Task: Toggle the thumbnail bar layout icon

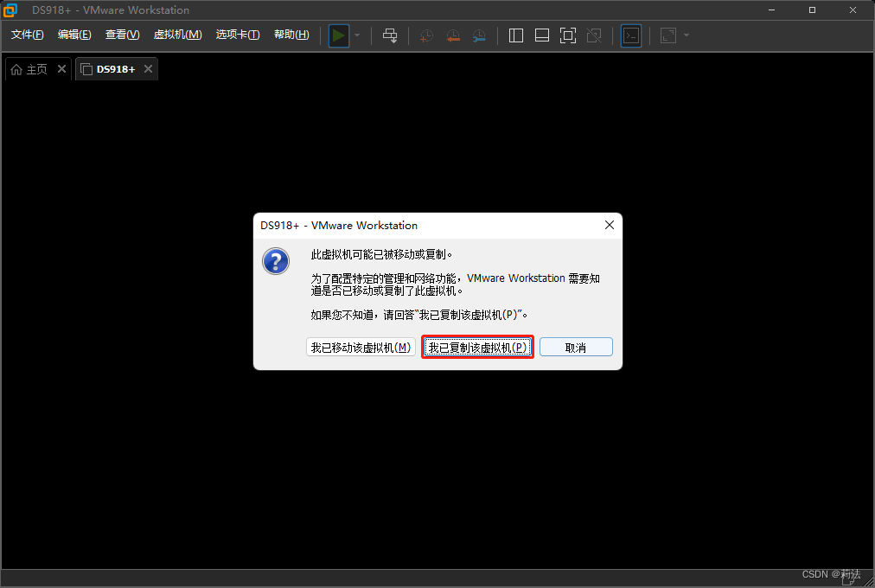Action: click(542, 35)
